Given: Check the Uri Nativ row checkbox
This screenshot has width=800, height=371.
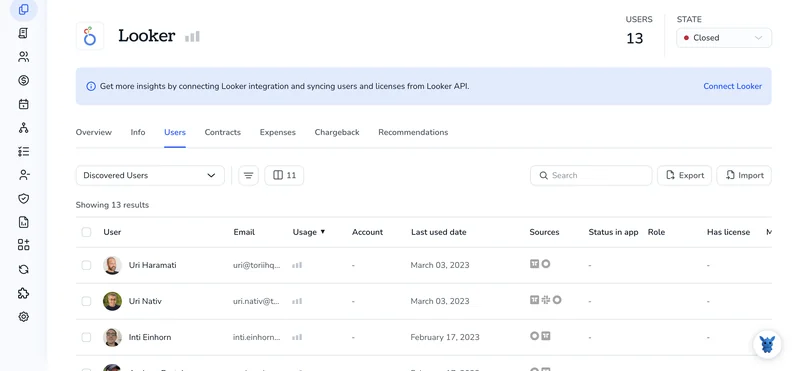Looking at the screenshot, I should 86,301.
